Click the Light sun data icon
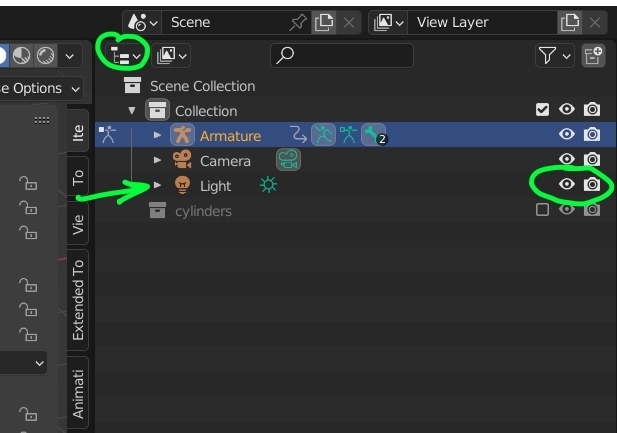Image resolution: width=617 pixels, height=433 pixels. click(268, 185)
